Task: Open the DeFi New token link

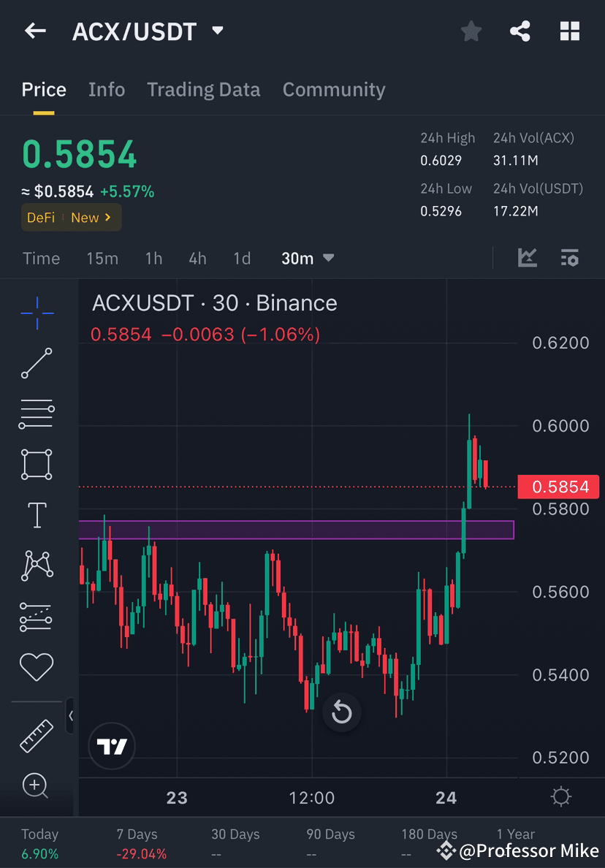Action: point(71,217)
